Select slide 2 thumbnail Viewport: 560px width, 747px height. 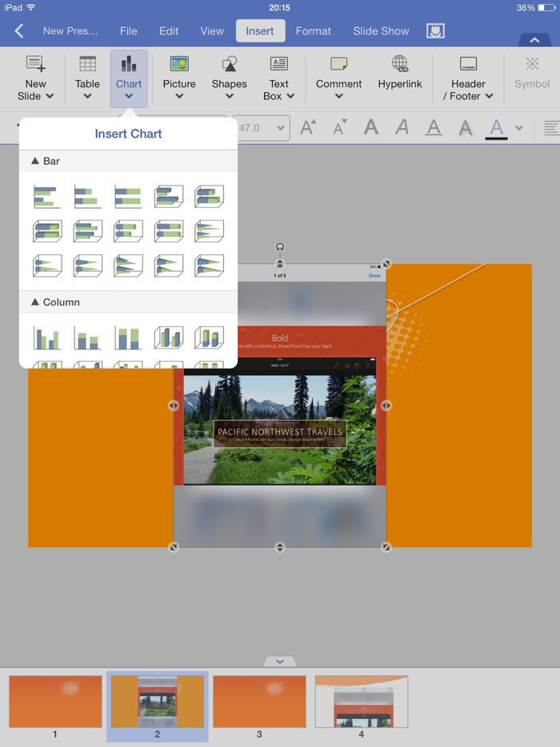pyautogui.click(x=158, y=701)
